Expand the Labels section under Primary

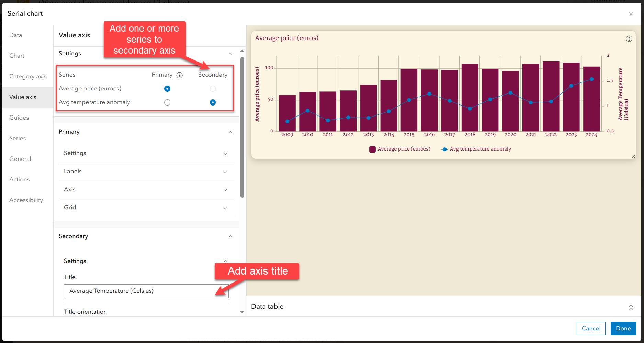click(x=225, y=172)
